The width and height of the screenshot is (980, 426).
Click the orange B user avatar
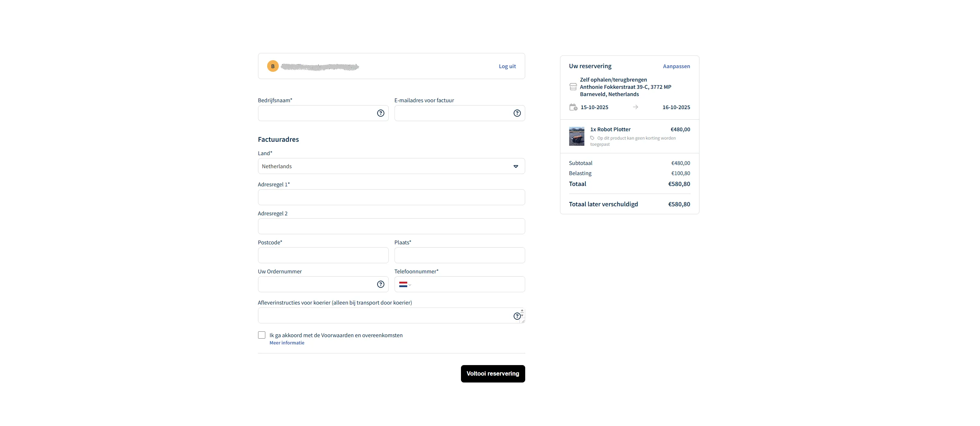click(x=273, y=66)
